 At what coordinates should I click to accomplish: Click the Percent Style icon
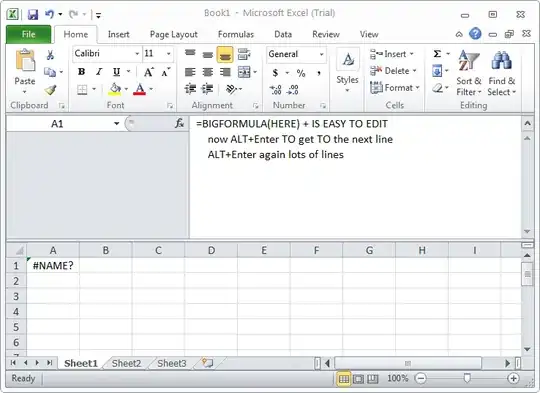click(301, 73)
